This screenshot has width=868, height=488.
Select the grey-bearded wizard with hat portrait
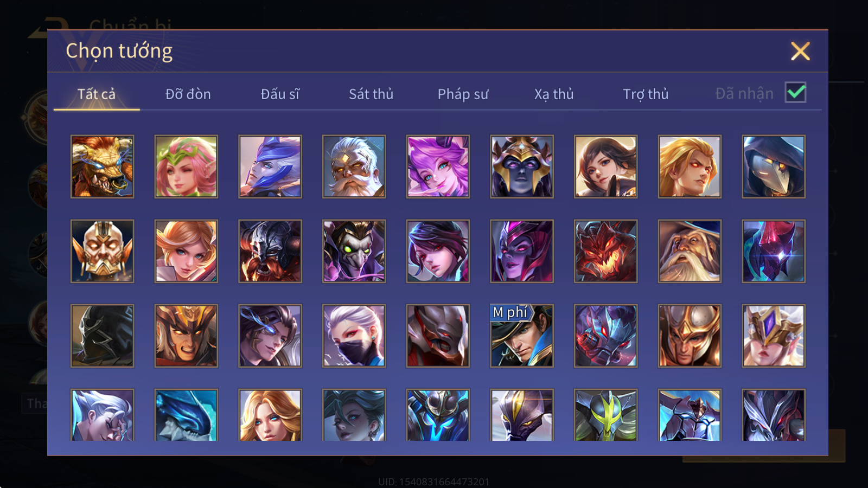coord(690,251)
